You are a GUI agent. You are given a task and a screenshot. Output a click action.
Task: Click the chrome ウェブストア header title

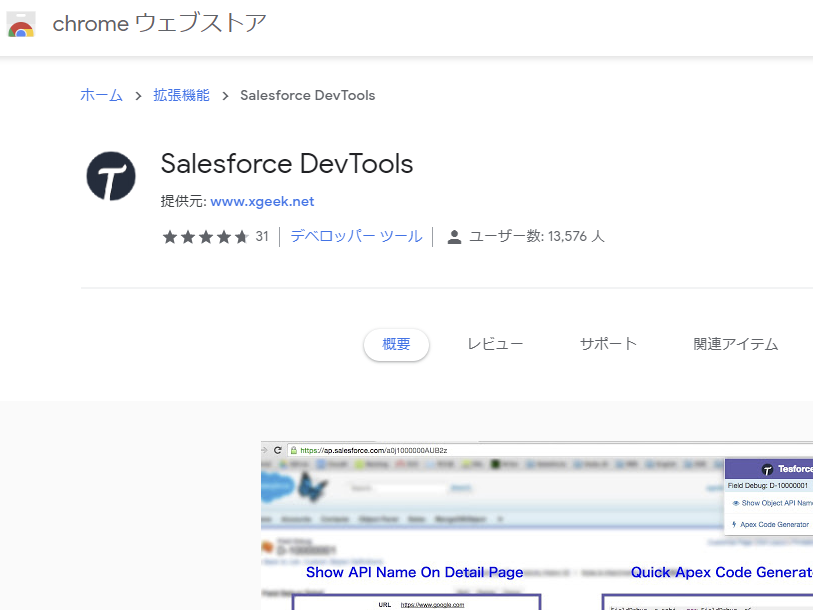pyautogui.click(x=159, y=24)
